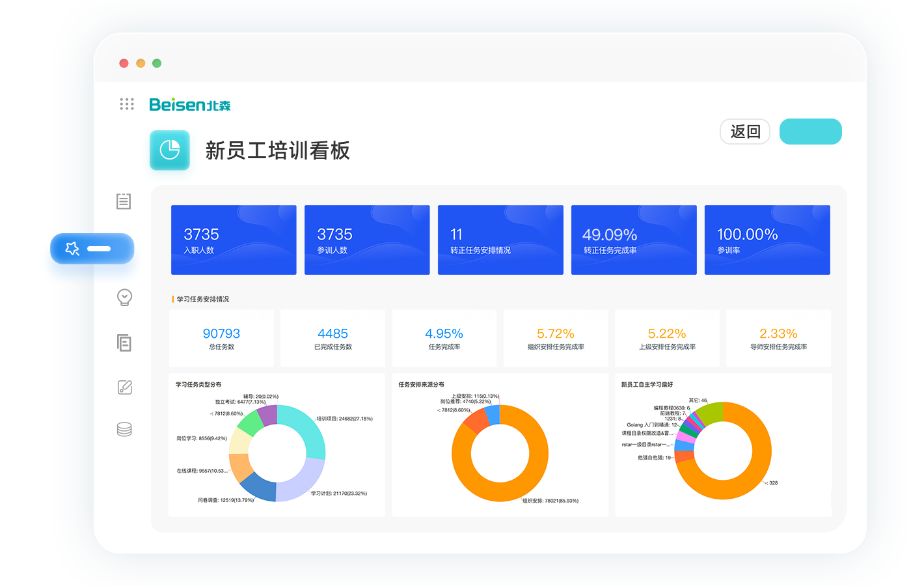Open the database stack sidebar icon
The image size is (924, 586).
click(124, 429)
